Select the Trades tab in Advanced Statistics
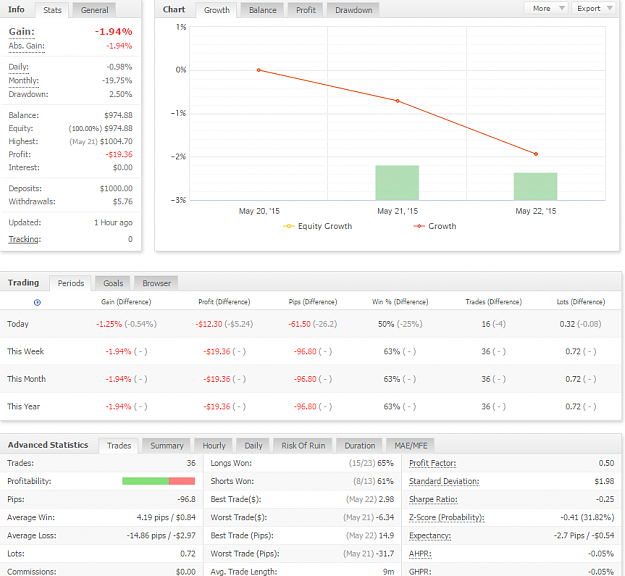The image size is (625, 576). (x=119, y=445)
